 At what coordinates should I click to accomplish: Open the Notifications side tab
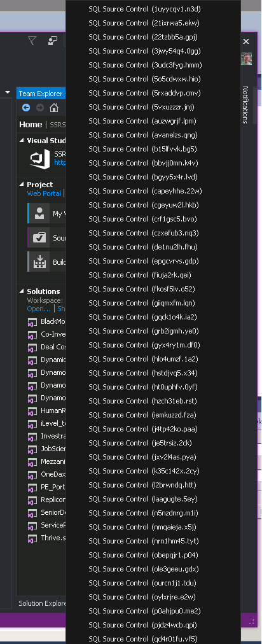[245, 104]
